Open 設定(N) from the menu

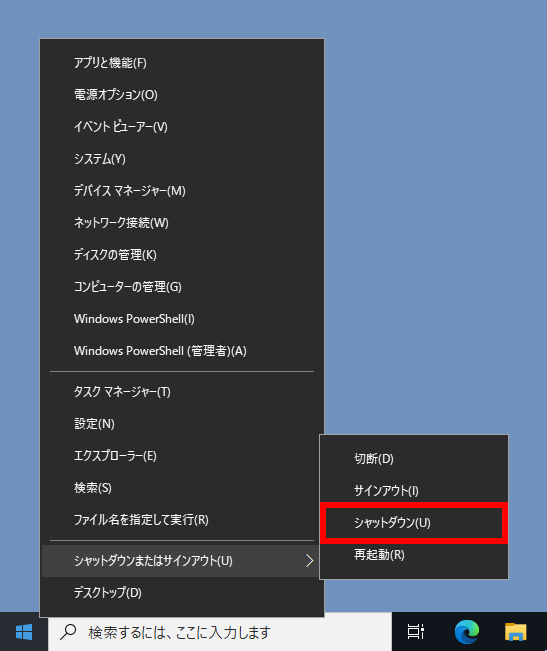point(182,423)
